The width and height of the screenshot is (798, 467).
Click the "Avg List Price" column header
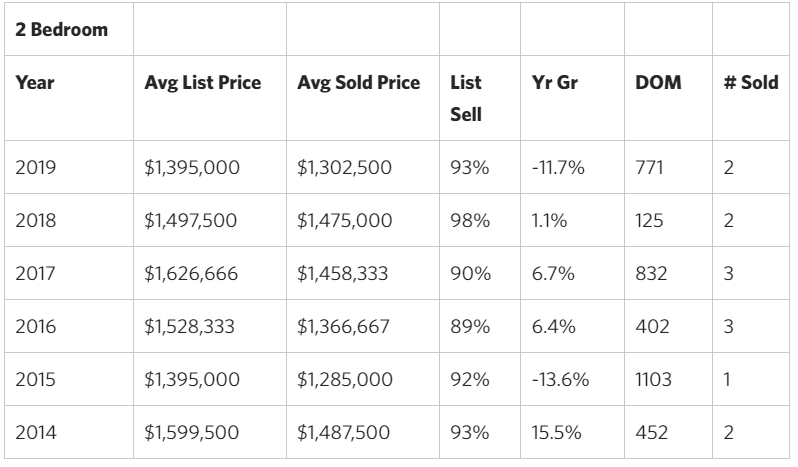tap(203, 83)
